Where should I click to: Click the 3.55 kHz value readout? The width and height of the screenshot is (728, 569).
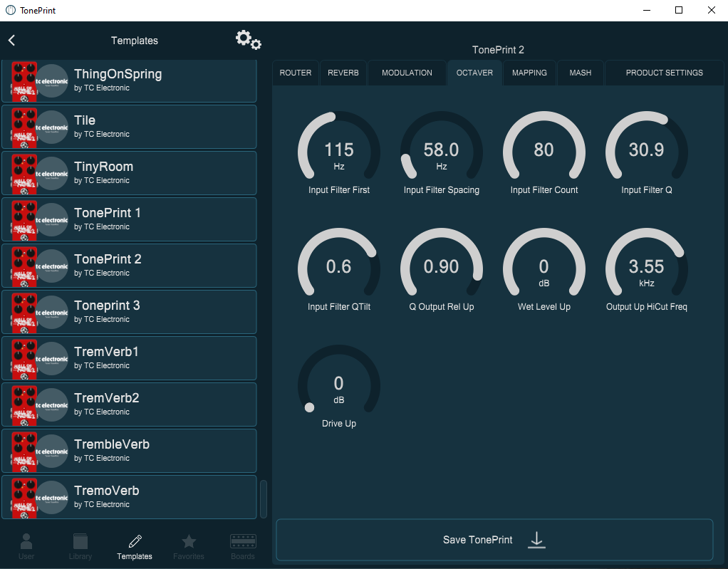click(647, 272)
